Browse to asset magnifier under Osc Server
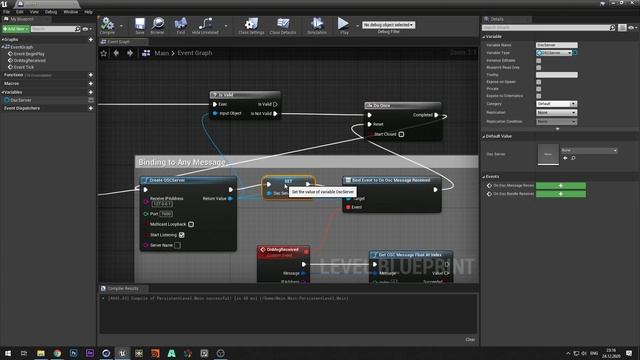640x360 pixels. (x=573, y=158)
